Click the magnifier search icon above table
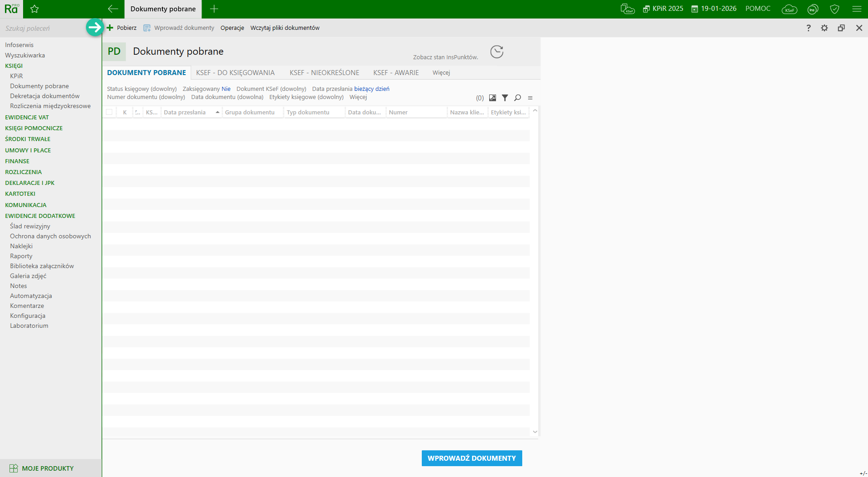 click(518, 98)
